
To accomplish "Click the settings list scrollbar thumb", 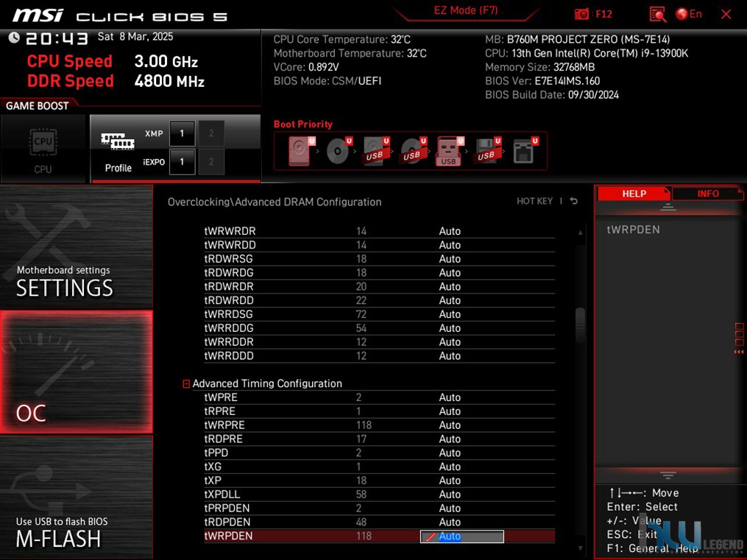I will 580,326.
